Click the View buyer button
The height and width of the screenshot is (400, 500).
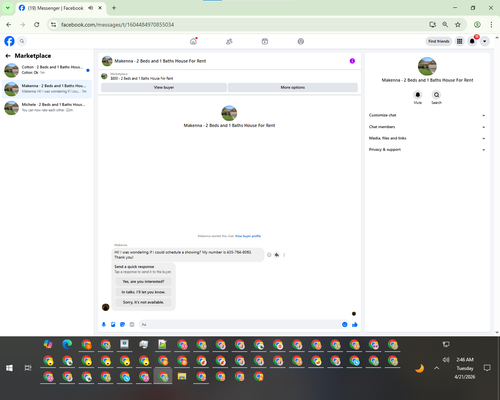point(164,87)
